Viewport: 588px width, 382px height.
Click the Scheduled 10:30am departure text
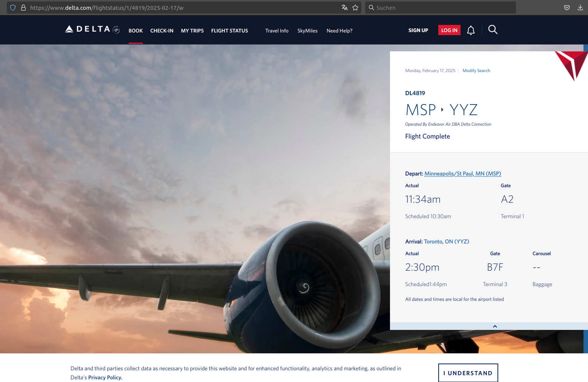(428, 216)
